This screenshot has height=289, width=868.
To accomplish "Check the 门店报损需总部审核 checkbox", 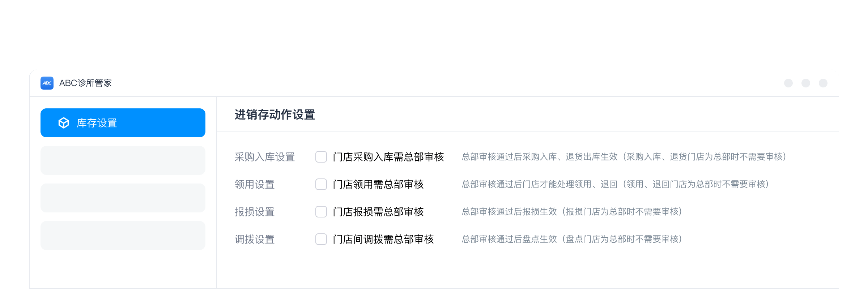I will [x=321, y=212].
